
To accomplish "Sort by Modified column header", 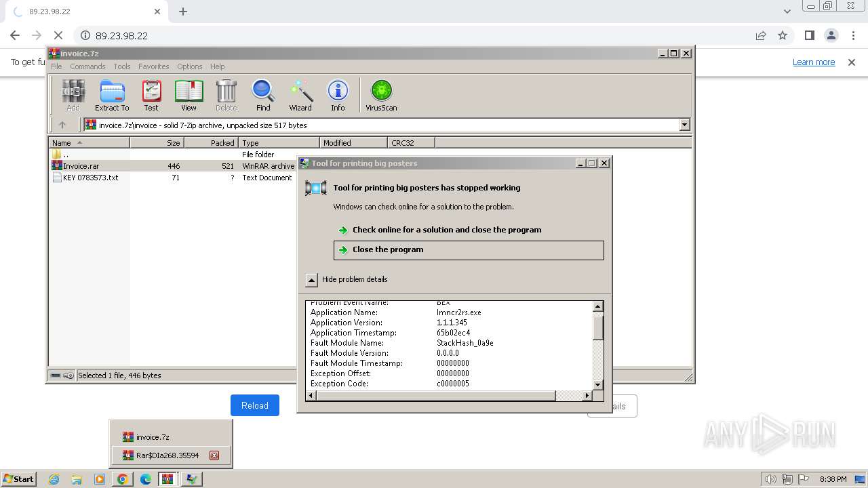I will click(x=353, y=142).
